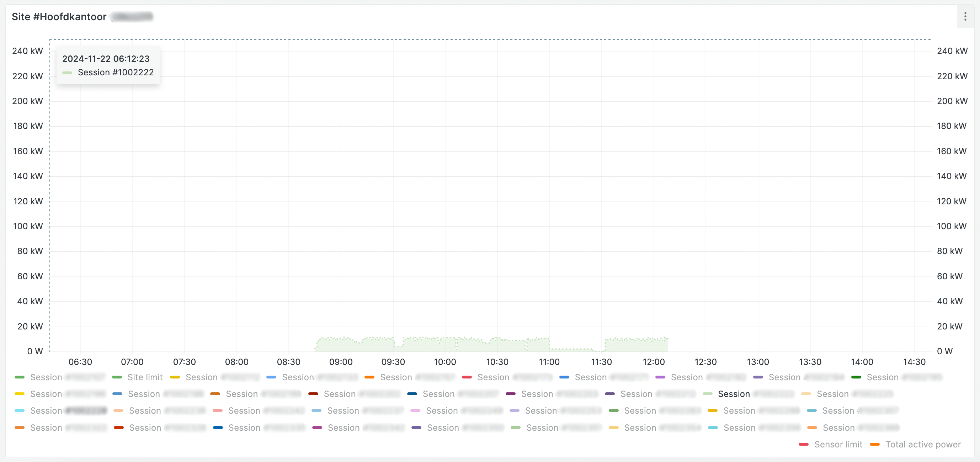Select the highlighted bold Session legend label
The height and width of the screenshot is (462, 980).
[x=734, y=394]
